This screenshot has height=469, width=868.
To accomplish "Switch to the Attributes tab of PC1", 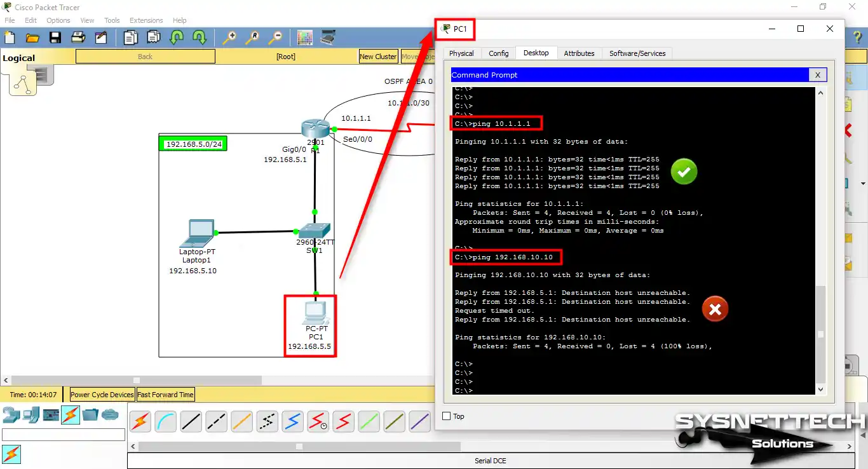I will [580, 53].
